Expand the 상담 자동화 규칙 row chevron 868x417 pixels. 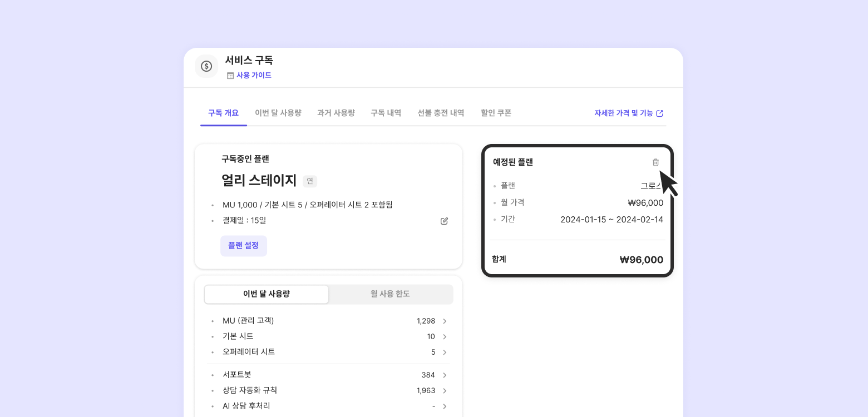tap(445, 391)
